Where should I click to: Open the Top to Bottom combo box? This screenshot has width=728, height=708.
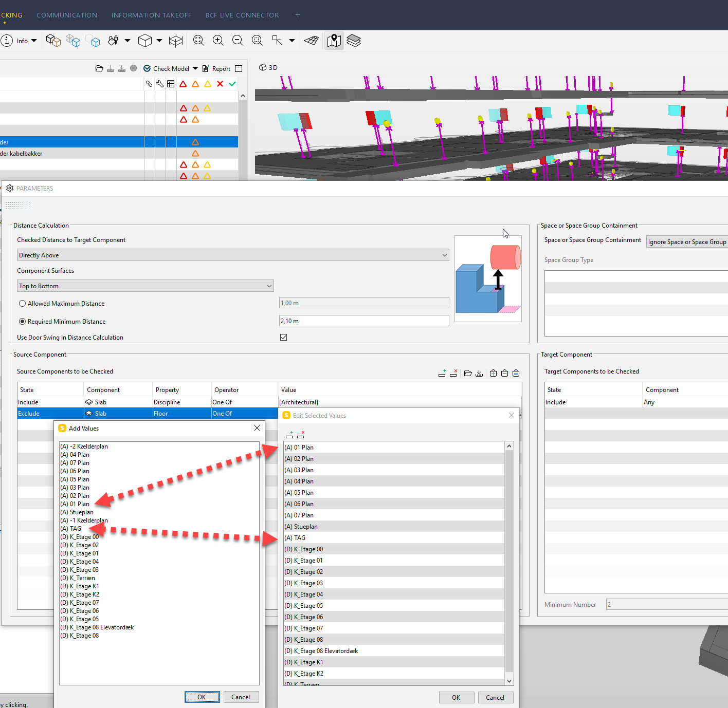tap(145, 286)
